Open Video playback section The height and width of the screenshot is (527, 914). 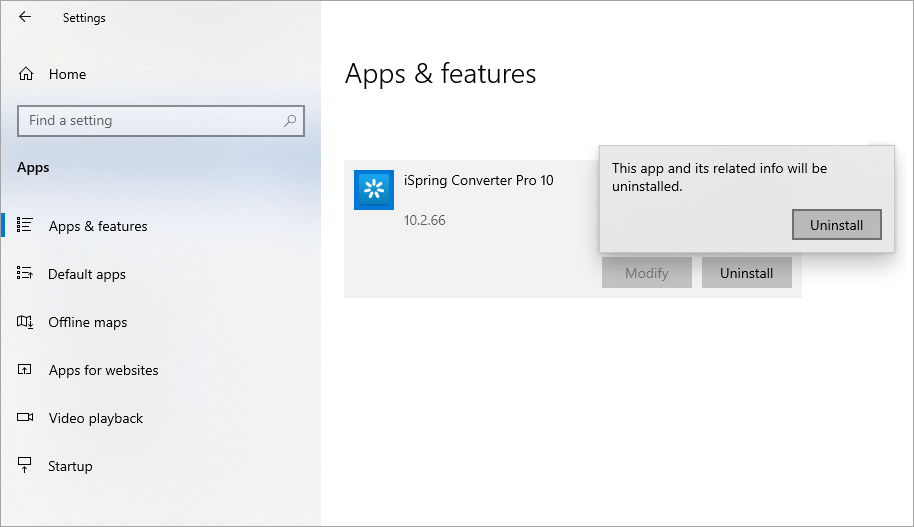point(96,419)
